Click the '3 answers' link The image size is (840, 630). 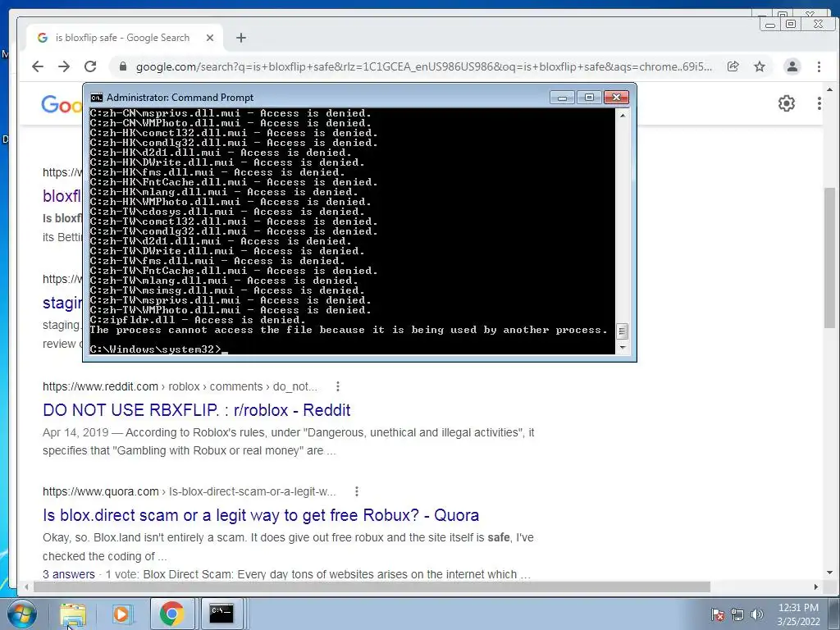(x=69, y=574)
